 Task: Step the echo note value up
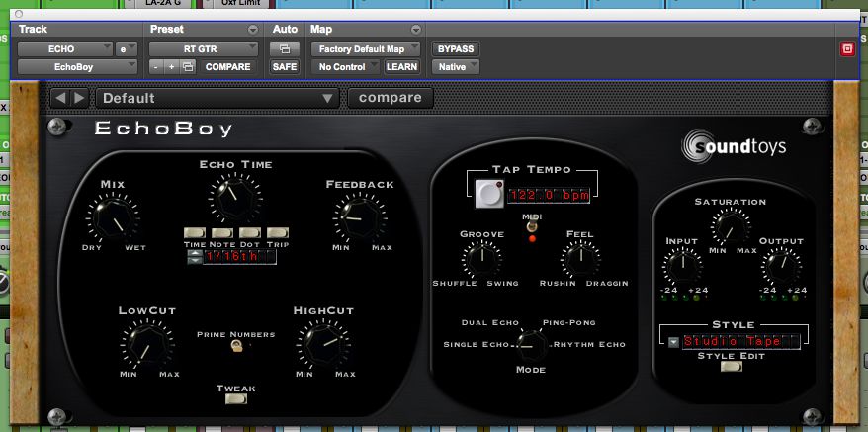click(x=195, y=254)
